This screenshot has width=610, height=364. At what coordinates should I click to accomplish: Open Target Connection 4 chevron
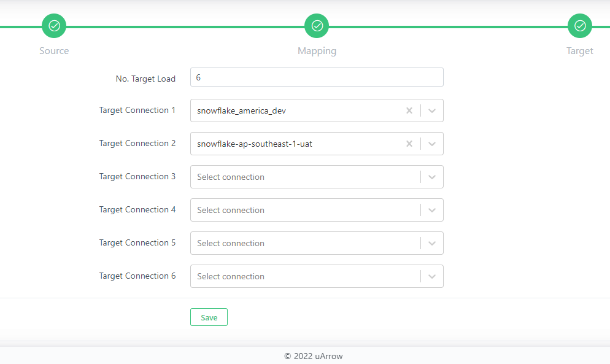pos(432,210)
